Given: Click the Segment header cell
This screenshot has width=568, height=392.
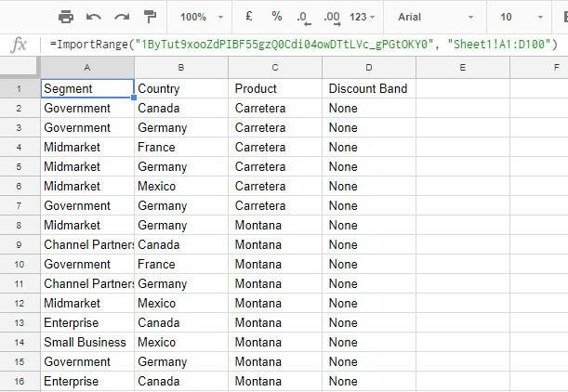Looking at the screenshot, I should 87,88.
